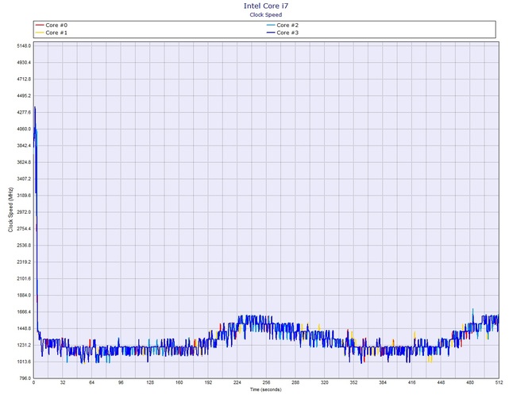
Task: Click the 4930.4 y-axis value
Action: pyautogui.click(x=24, y=63)
